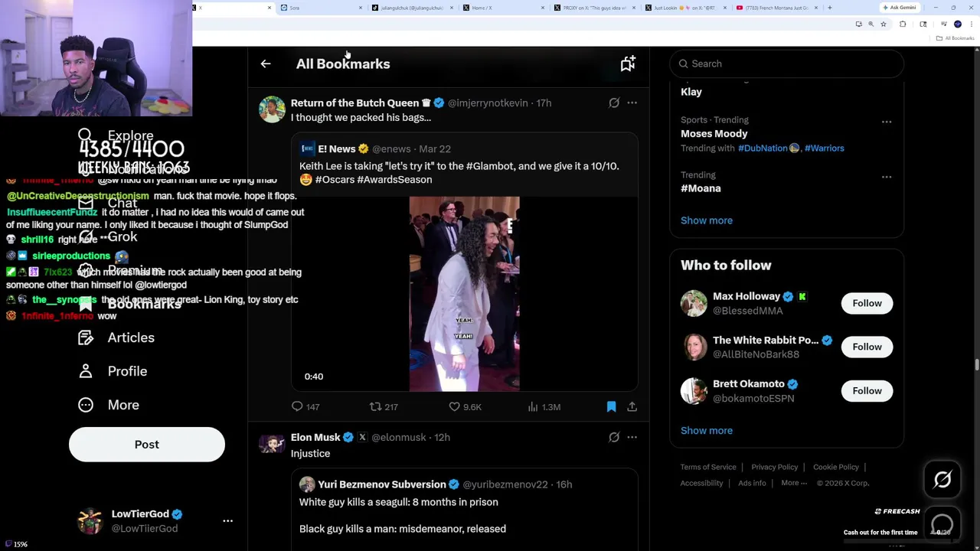980x551 pixels.
Task: Play the Keith Lee Glambot video
Action: pos(464,294)
